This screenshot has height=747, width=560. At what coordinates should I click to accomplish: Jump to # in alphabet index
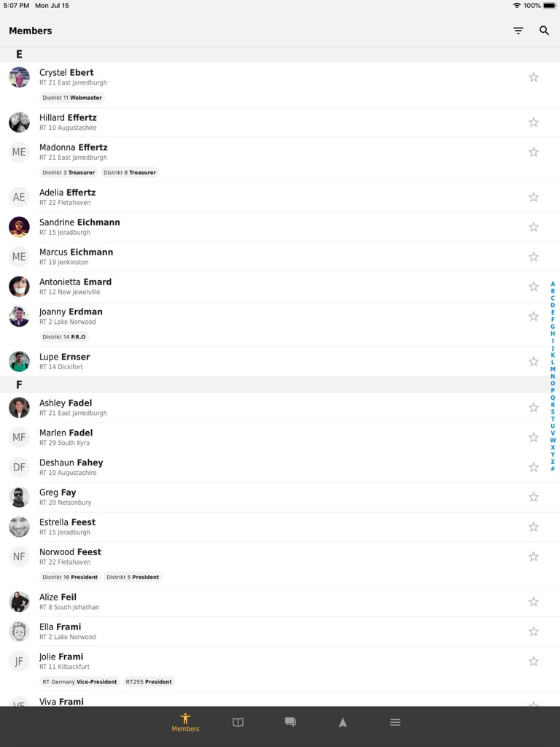[x=553, y=469]
